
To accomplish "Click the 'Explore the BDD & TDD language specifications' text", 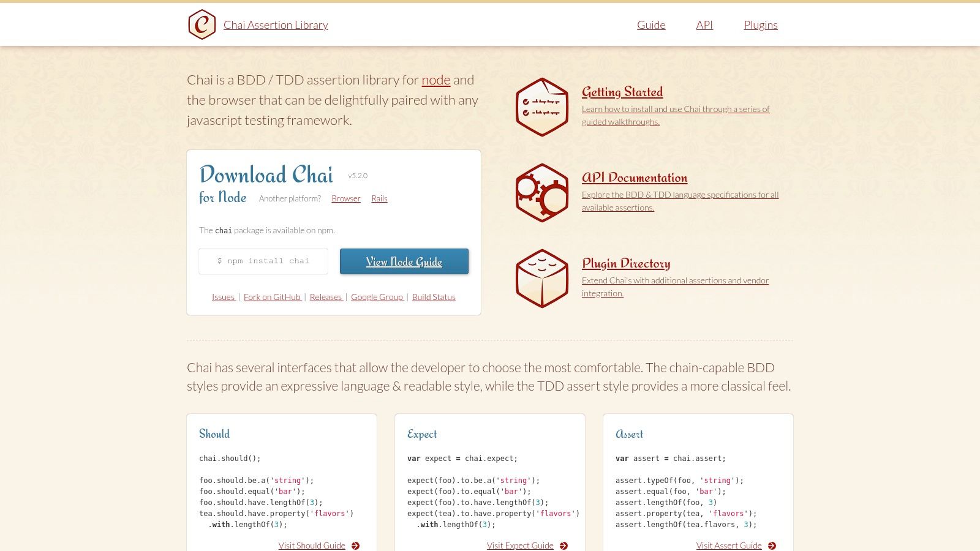I will coord(680,201).
